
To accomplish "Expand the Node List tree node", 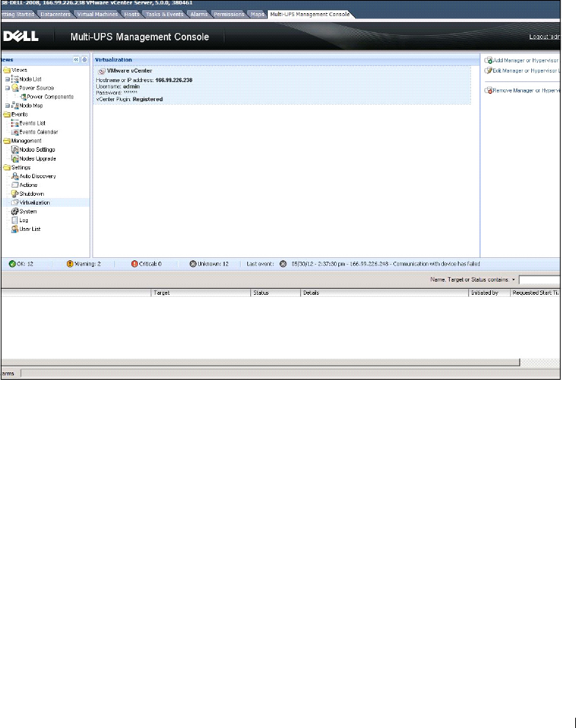I will click(7, 79).
